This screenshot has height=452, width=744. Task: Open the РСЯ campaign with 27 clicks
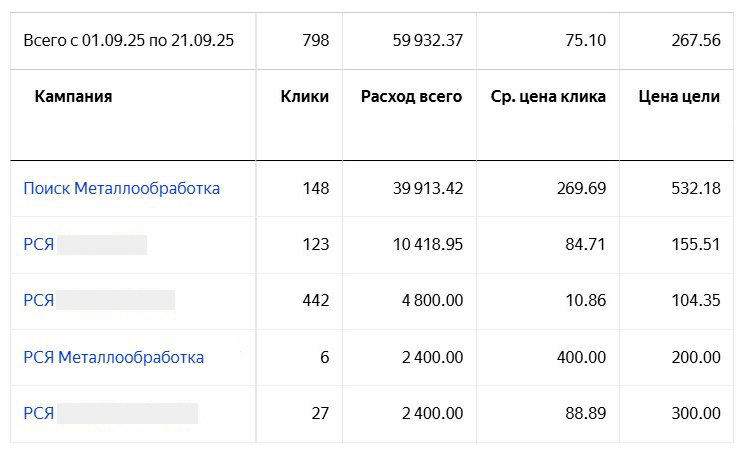pos(38,413)
